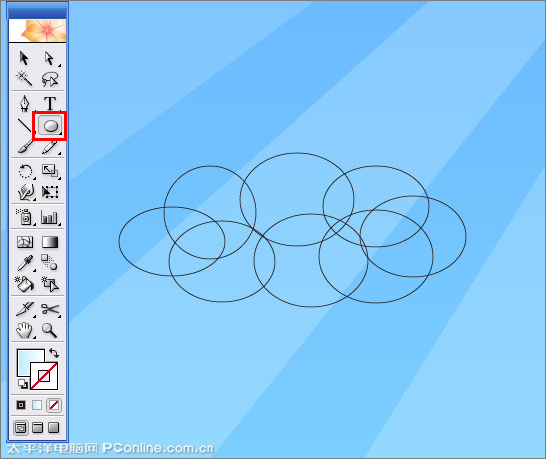
Task: Select the Blend tool
Action: pyautogui.click(x=49, y=262)
